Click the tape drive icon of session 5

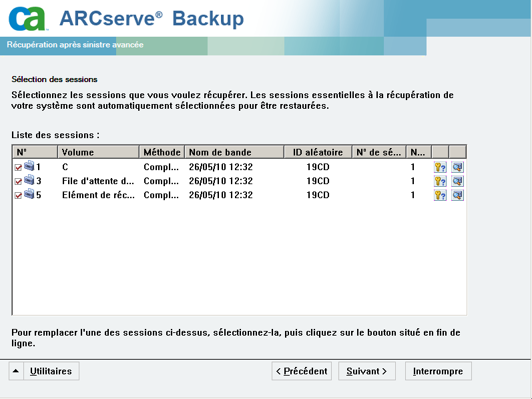pos(29,193)
